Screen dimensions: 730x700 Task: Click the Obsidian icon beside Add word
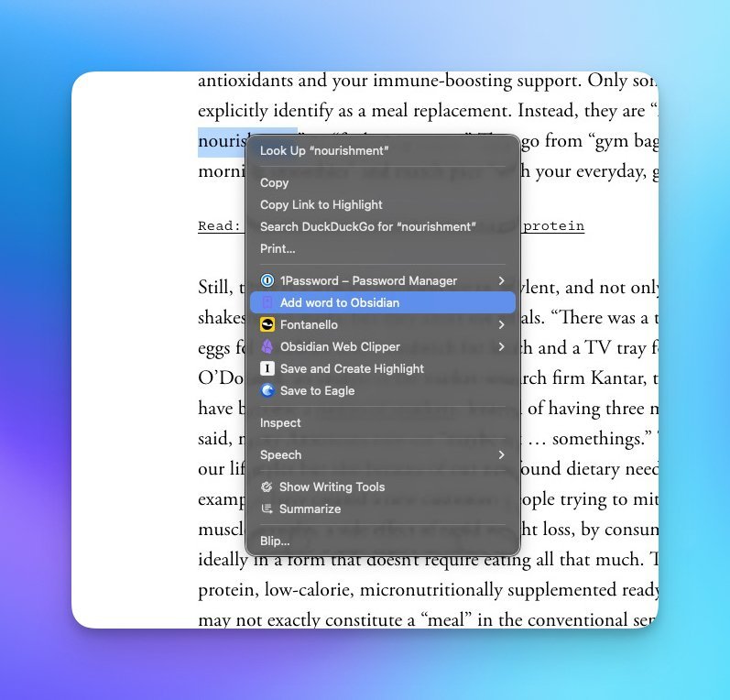point(267,302)
